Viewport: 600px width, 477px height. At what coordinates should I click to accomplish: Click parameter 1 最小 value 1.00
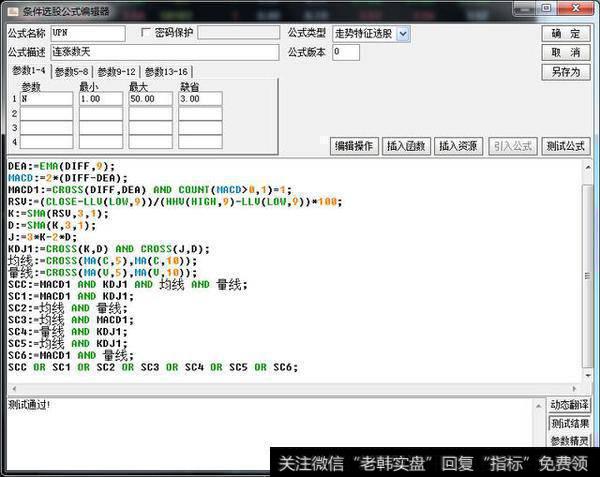click(101, 99)
